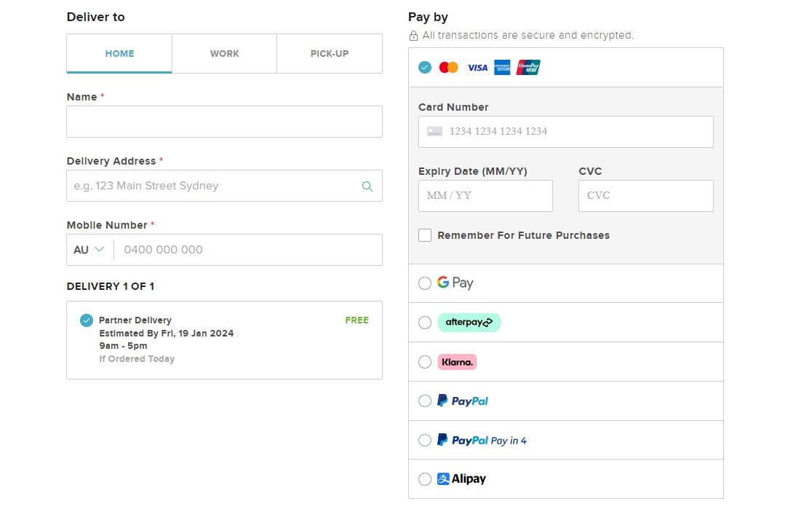Click the American Express icon
812x512 pixels.
click(x=502, y=67)
